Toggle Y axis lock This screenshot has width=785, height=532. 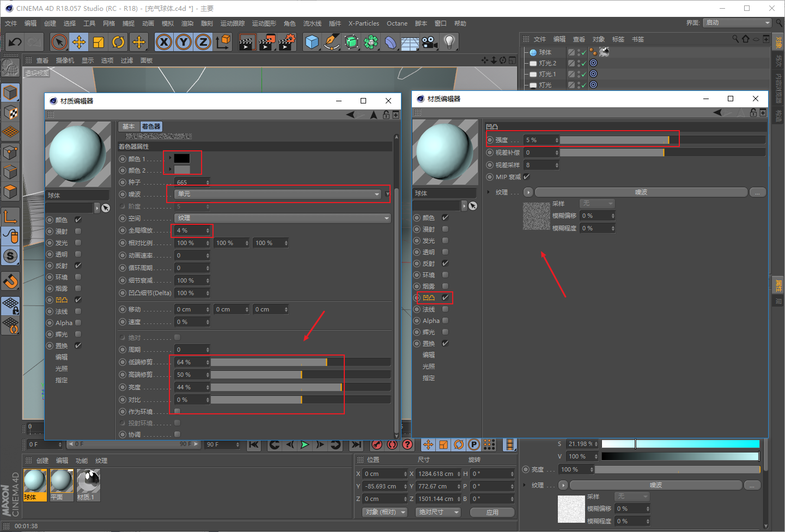(184, 42)
